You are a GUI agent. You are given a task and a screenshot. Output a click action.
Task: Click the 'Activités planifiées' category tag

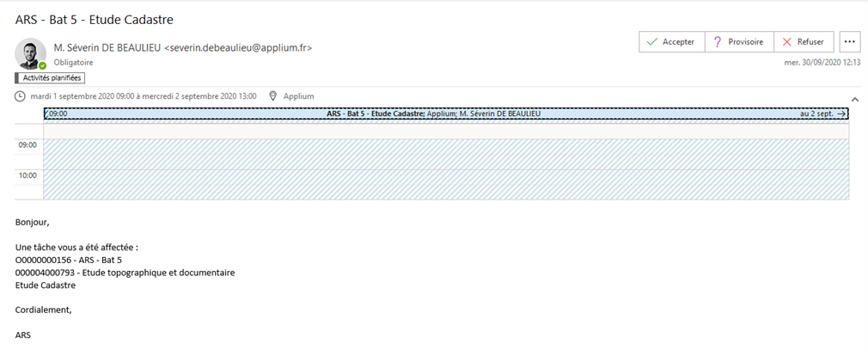50,78
